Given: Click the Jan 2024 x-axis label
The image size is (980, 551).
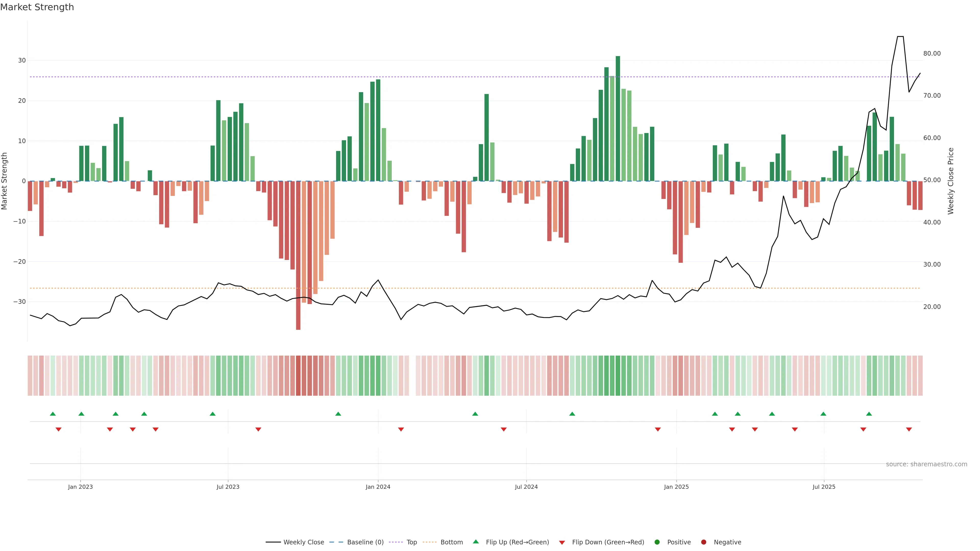Looking at the screenshot, I should tap(378, 487).
